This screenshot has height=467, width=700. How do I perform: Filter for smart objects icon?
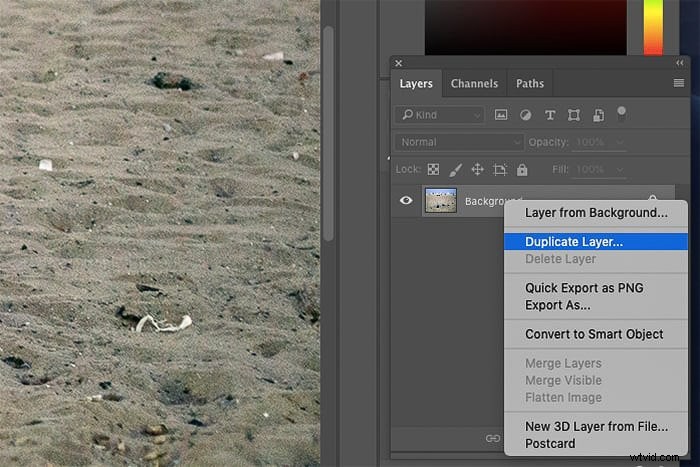[x=598, y=115]
